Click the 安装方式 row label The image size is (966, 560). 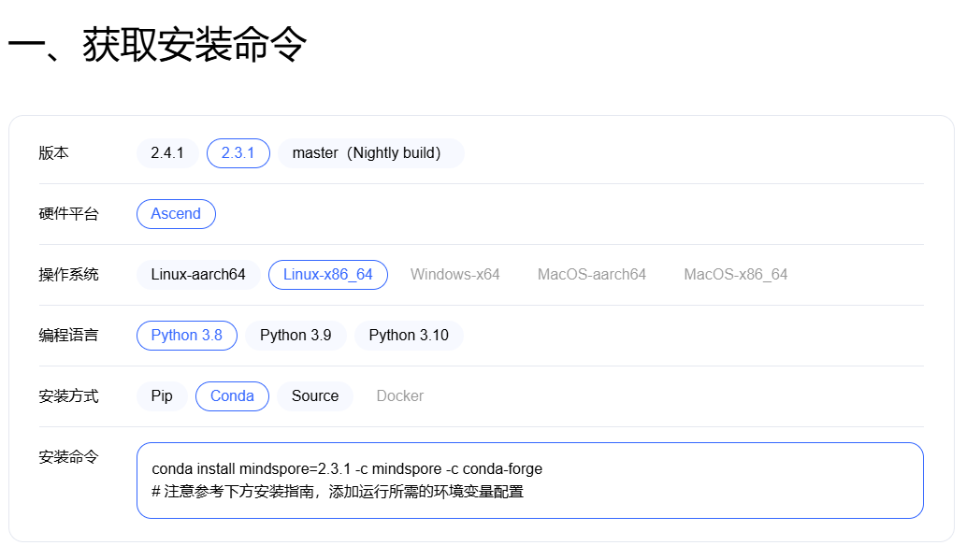68,396
